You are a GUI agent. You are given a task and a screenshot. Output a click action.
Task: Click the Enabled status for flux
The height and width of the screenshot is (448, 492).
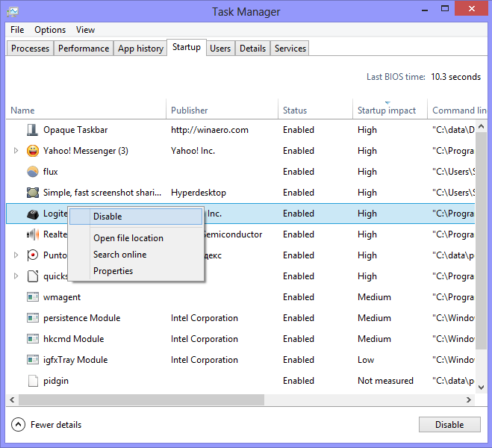coord(299,172)
